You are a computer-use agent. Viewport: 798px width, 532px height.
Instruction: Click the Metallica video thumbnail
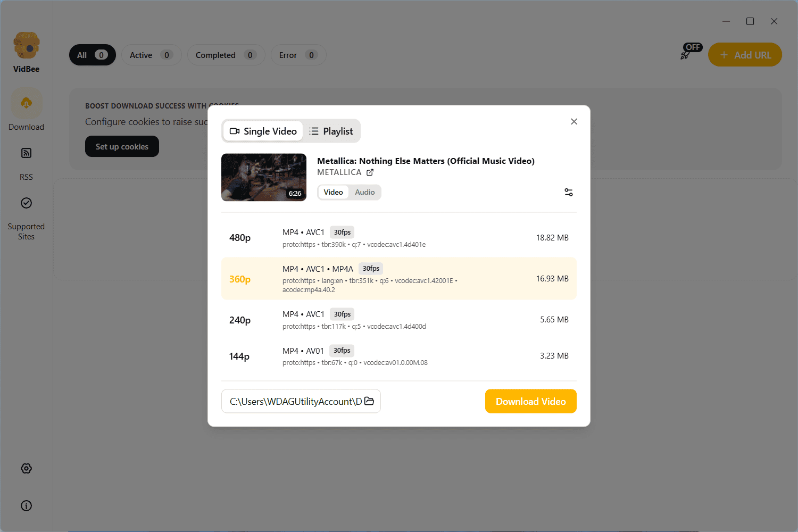(x=263, y=177)
